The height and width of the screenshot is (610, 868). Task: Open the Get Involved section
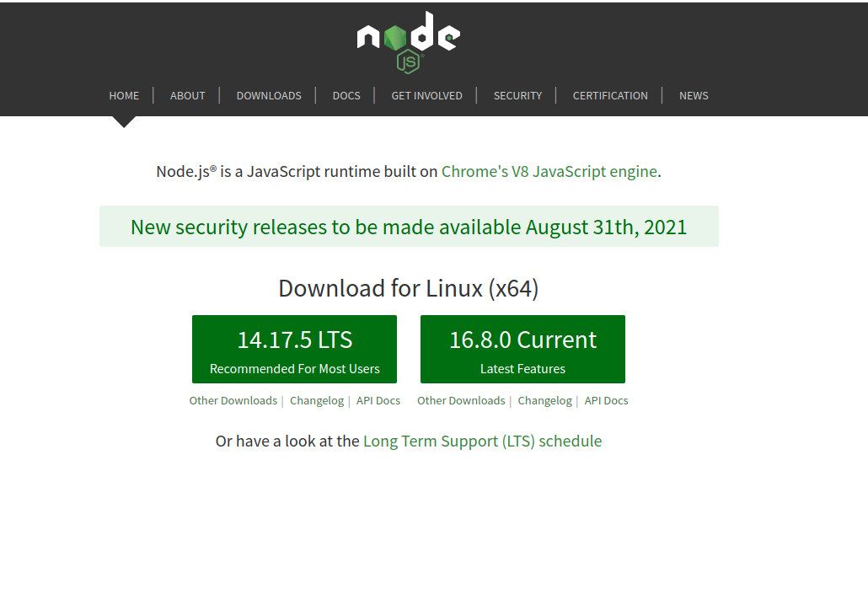click(x=426, y=95)
